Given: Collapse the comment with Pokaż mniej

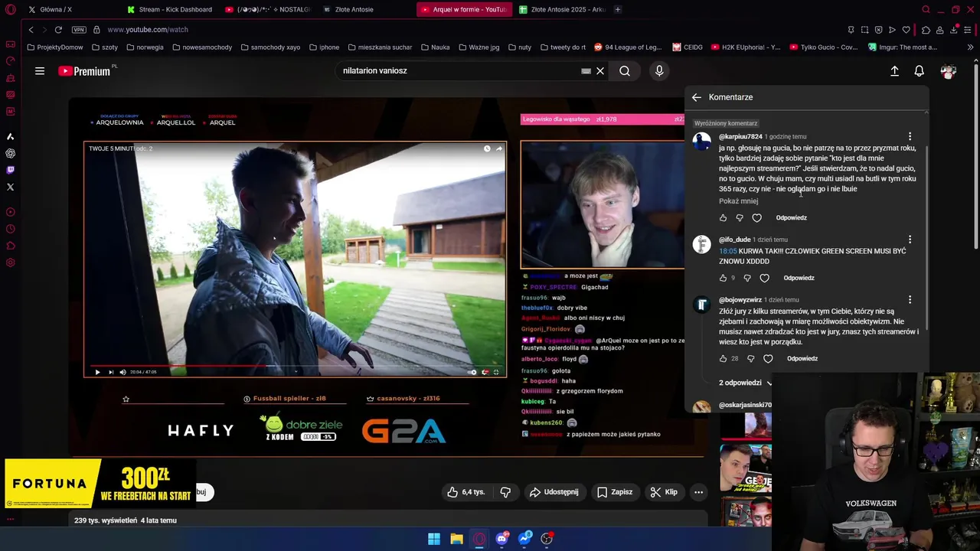Looking at the screenshot, I should 738,201.
